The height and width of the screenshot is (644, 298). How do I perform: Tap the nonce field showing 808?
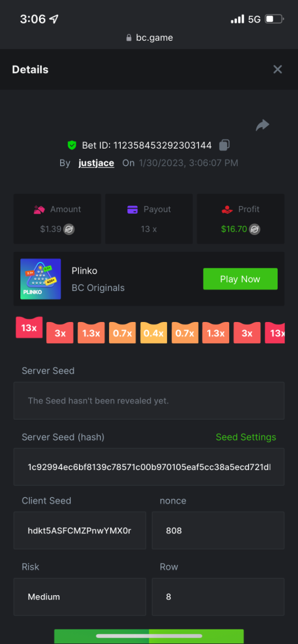coord(218,530)
